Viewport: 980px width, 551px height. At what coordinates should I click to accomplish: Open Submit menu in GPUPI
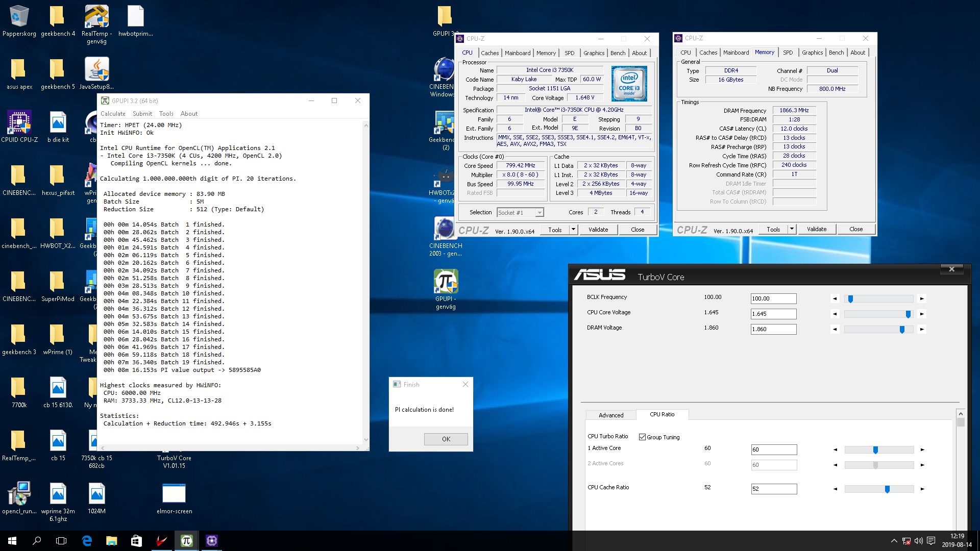click(142, 114)
